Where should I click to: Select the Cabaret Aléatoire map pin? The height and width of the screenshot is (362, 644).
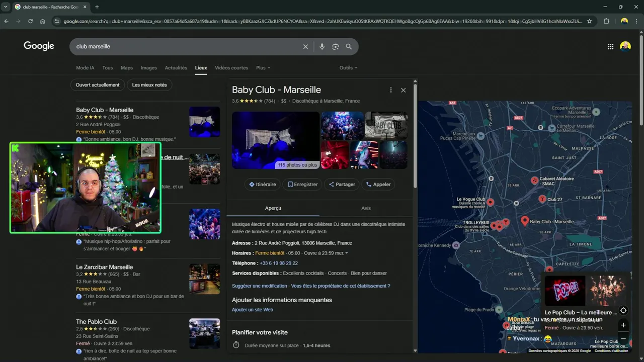[534, 180]
